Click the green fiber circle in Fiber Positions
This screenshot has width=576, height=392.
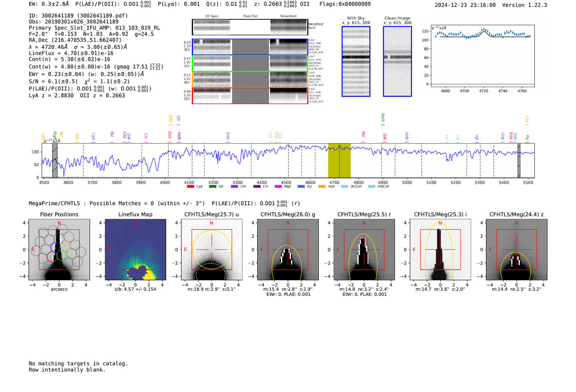point(62,255)
